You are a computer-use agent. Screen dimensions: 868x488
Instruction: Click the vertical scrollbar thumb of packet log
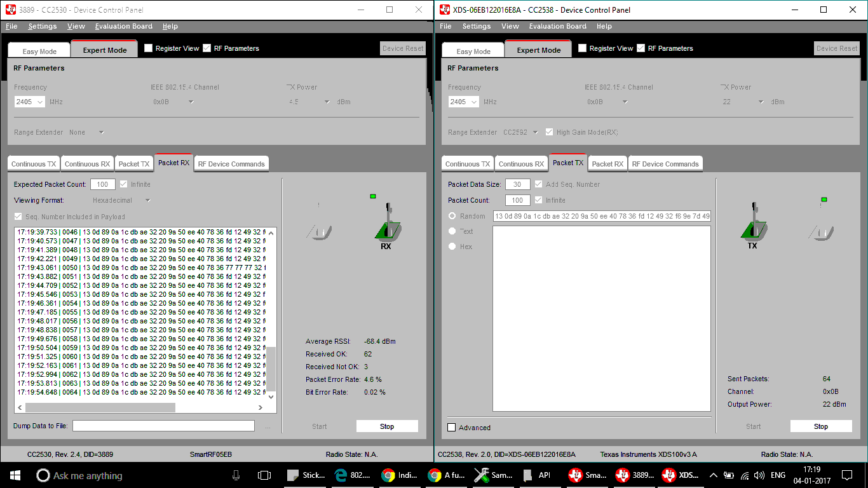[x=271, y=369]
